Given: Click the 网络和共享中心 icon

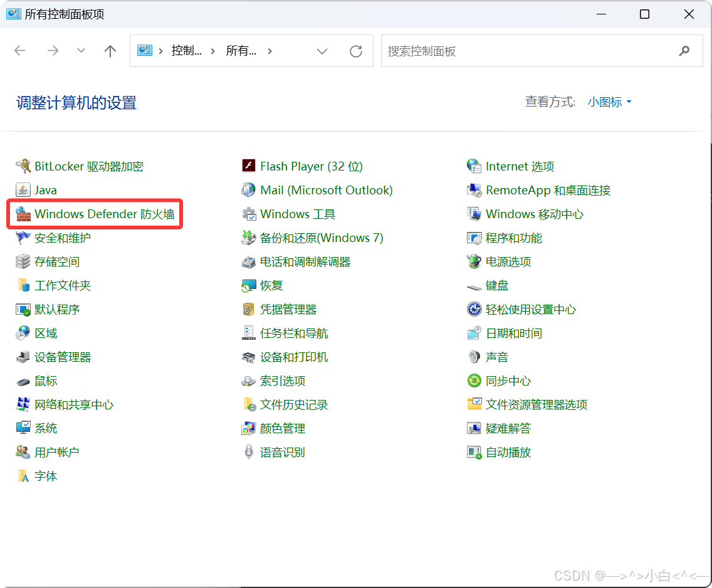Looking at the screenshot, I should [x=23, y=404].
